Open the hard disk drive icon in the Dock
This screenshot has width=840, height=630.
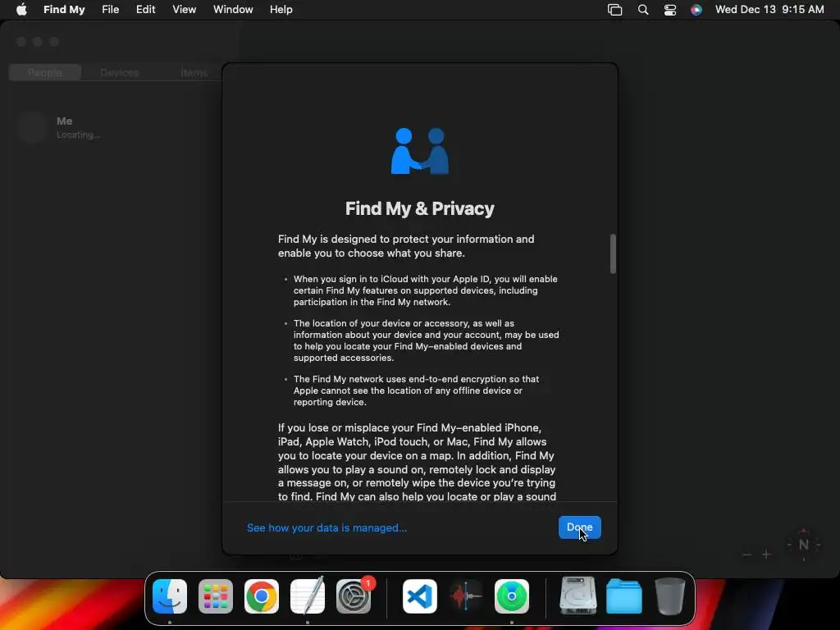[x=578, y=596]
